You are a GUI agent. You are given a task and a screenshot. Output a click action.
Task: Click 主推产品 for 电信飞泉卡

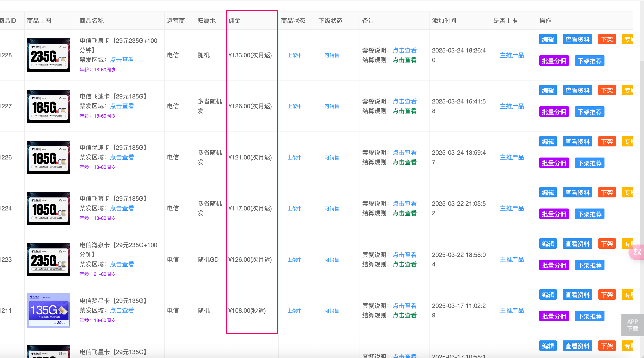[x=512, y=55]
